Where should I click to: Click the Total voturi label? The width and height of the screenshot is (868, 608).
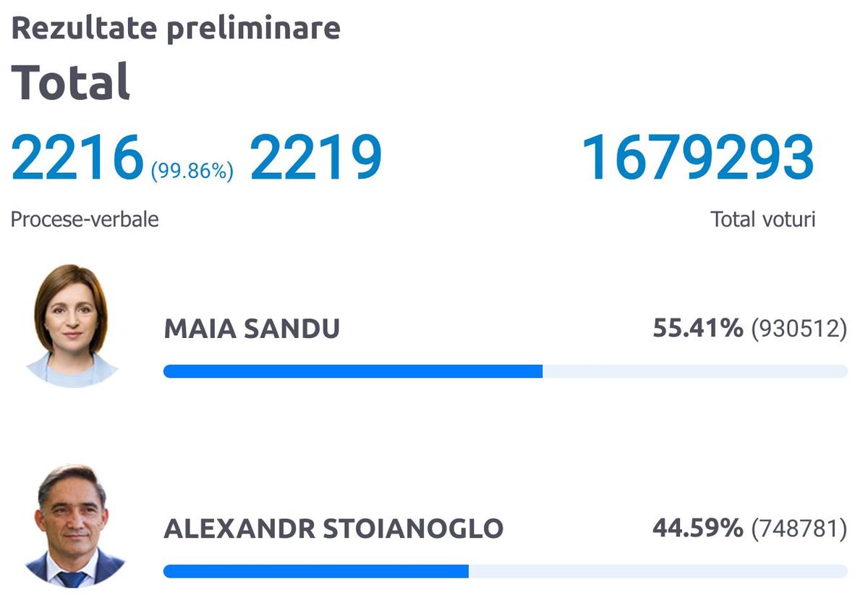tap(763, 219)
